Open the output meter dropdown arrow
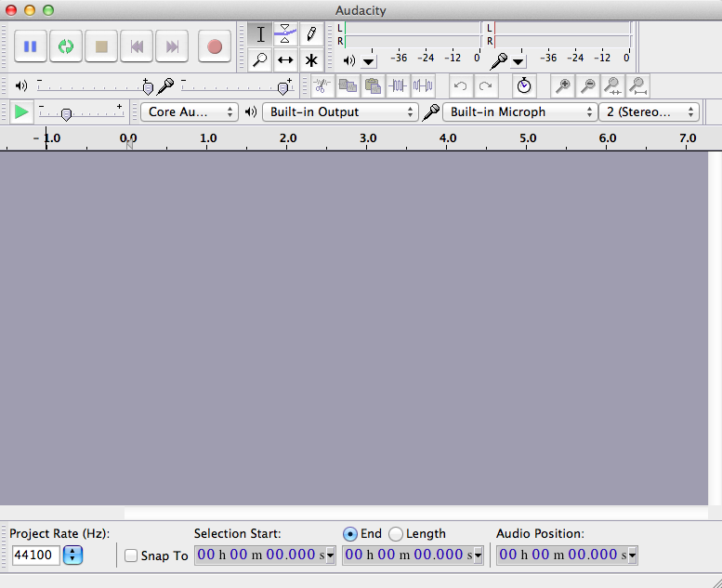The width and height of the screenshot is (722, 588). 369,61
